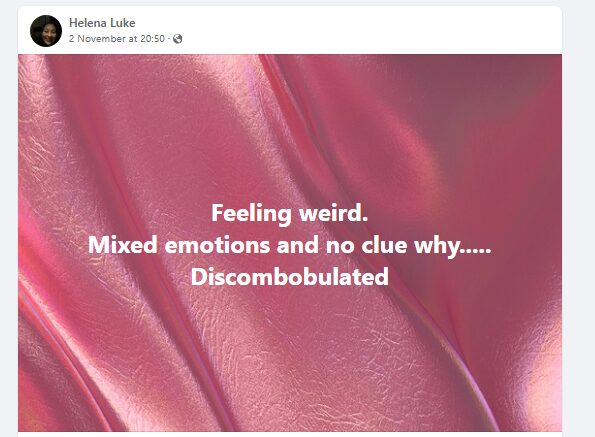Click the word 'Discombobulated'
The image size is (595, 437).
click(x=290, y=277)
